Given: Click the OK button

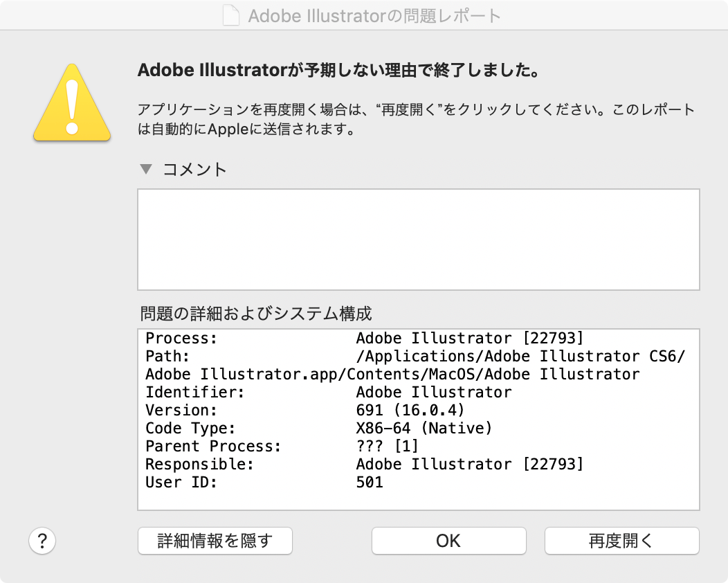Looking at the screenshot, I should [x=448, y=541].
